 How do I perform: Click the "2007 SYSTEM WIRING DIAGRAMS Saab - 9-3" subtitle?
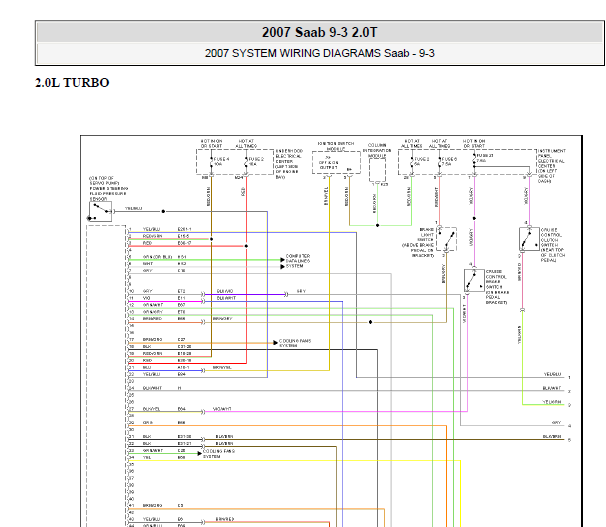coord(320,53)
